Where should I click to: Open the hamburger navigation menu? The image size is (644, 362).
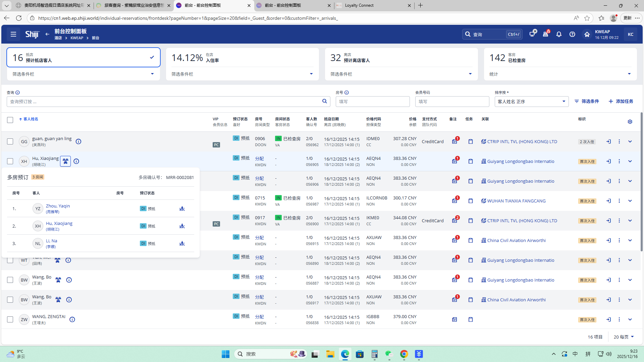[x=13, y=34]
